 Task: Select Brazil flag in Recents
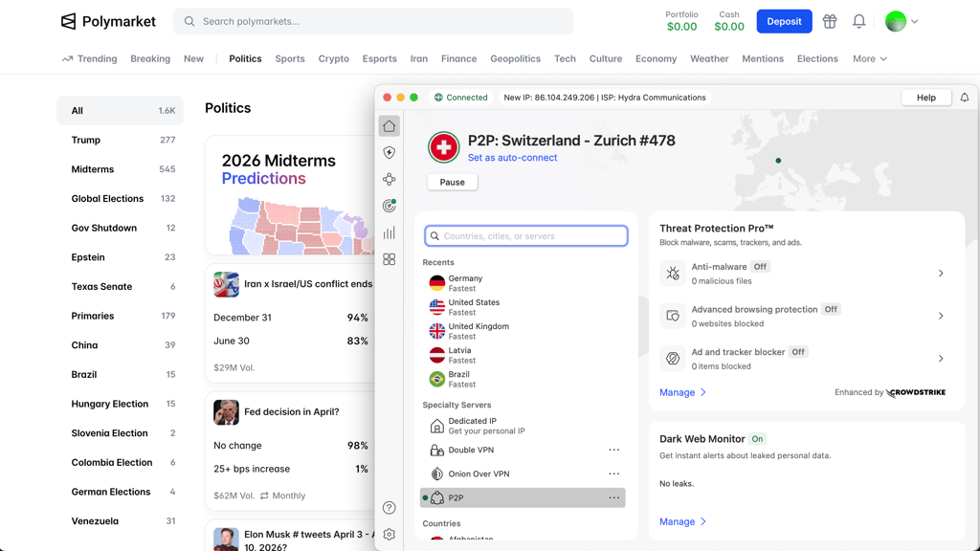[x=436, y=379]
